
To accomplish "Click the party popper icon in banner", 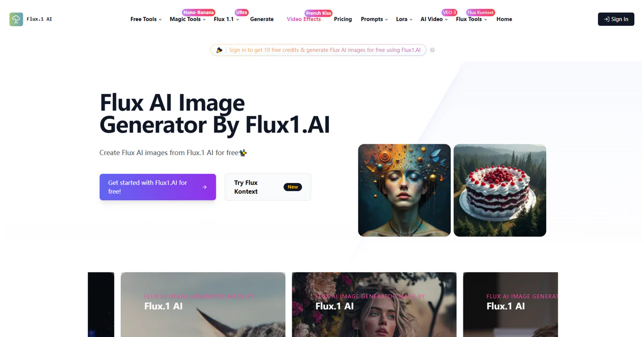I will [219, 50].
